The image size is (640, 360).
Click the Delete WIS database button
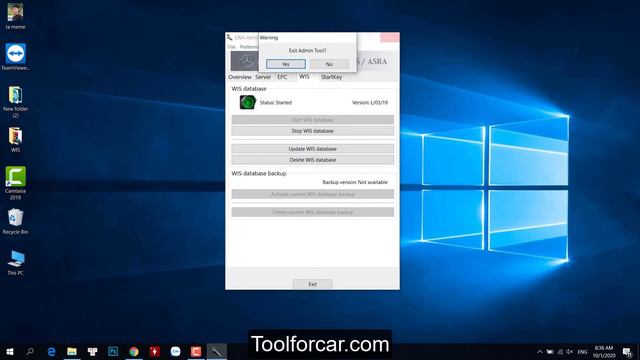point(313,160)
